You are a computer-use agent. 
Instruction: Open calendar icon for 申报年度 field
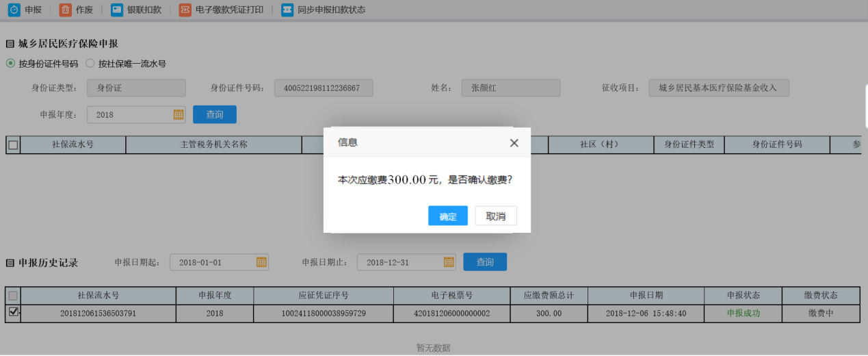tap(179, 115)
